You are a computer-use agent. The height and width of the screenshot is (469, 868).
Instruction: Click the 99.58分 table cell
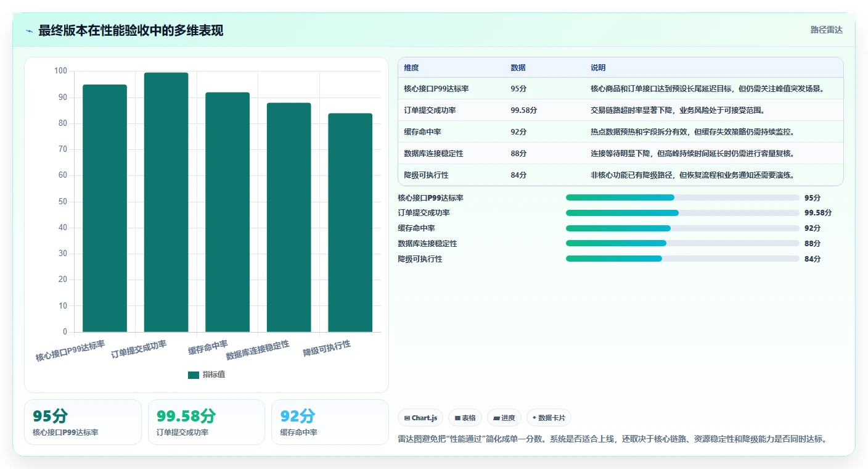[524, 110]
